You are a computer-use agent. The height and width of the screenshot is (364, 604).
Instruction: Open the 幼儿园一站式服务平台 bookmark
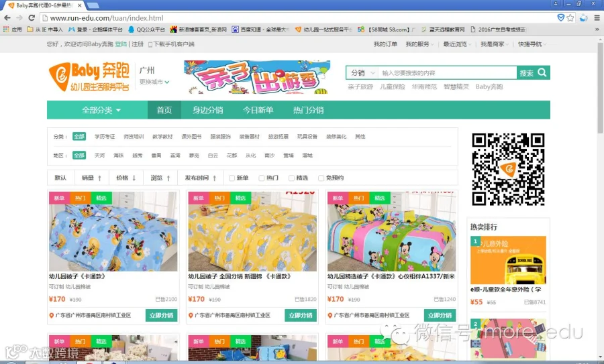[323, 29]
